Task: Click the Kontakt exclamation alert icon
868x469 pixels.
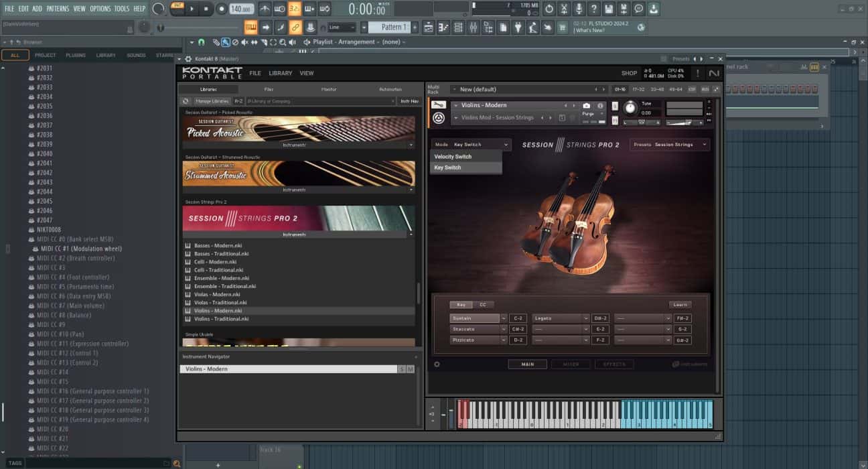Action: pyautogui.click(x=697, y=73)
